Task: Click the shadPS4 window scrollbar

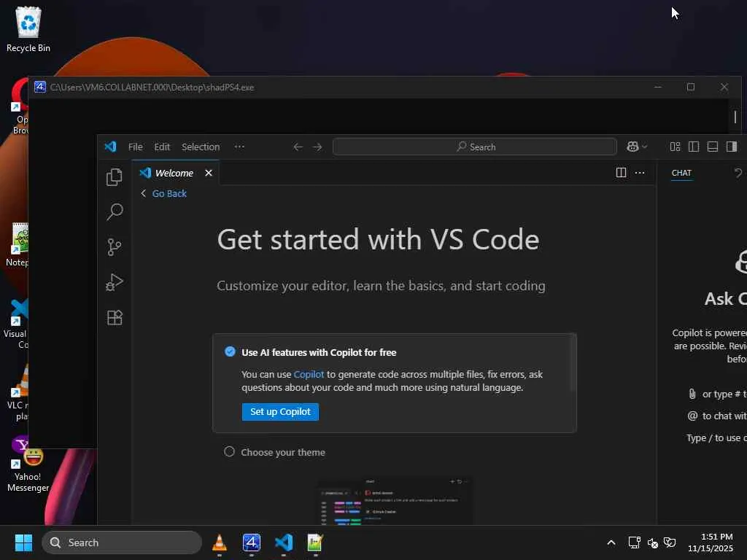Action: (735, 117)
